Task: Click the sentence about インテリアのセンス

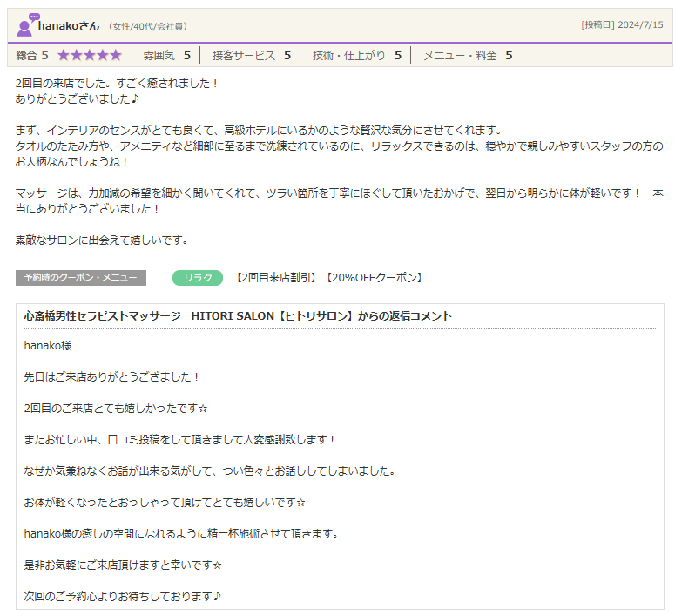Action: tap(260, 130)
